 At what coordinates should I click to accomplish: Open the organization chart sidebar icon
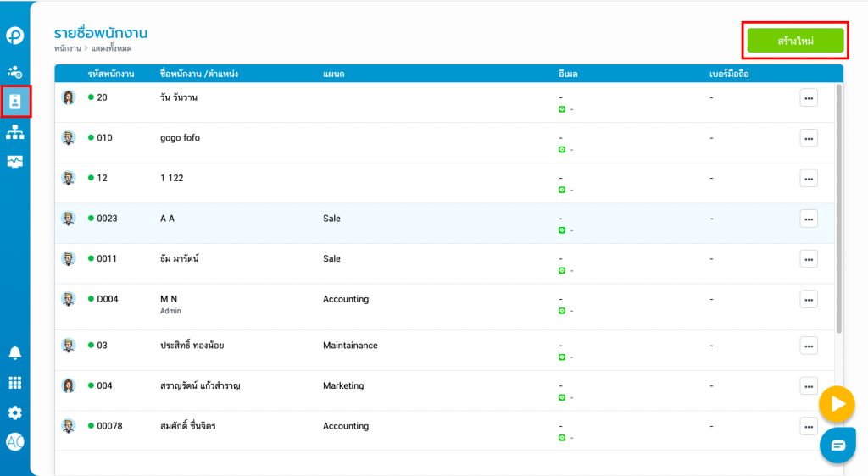coord(15,131)
